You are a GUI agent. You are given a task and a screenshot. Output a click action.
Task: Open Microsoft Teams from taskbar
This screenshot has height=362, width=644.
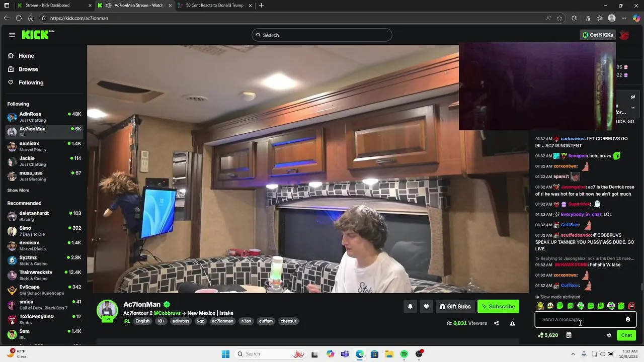(345, 354)
